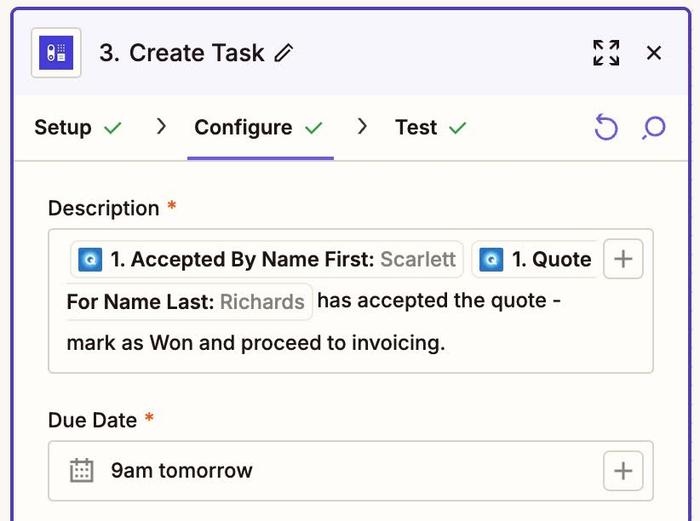This screenshot has width=700, height=521.
Task: Expand the panel to full screen
Action: 606,53
